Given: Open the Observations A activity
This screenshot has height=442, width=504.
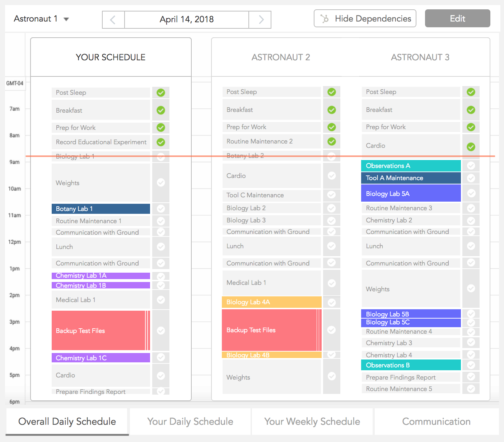Looking at the screenshot, I should (x=411, y=166).
